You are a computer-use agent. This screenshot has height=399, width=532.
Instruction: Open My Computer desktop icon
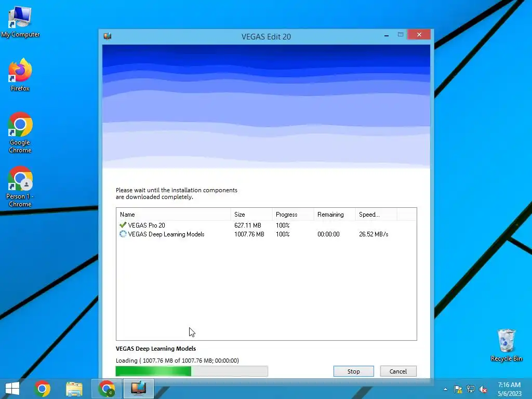point(20,22)
